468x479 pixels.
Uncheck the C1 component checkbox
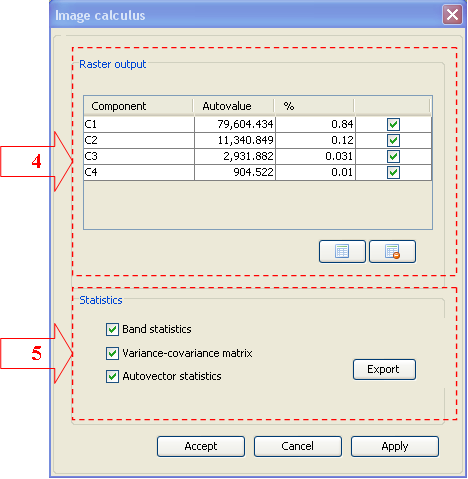[x=393, y=124]
